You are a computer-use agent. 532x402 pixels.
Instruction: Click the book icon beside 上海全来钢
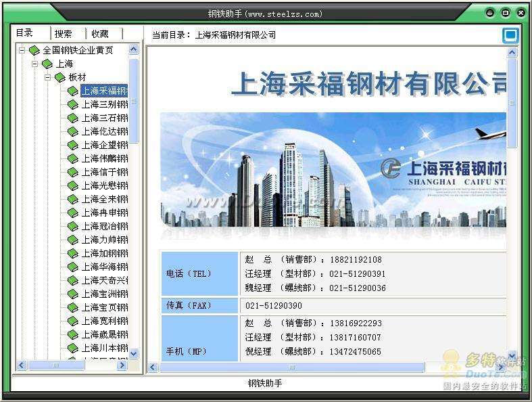point(73,200)
